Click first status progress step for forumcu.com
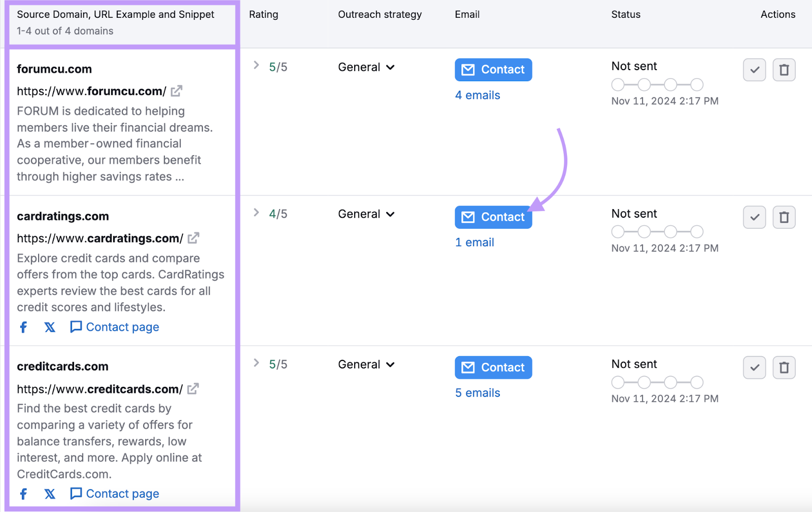The width and height of the screenshot is (812, 512). [x=618, y=85]
